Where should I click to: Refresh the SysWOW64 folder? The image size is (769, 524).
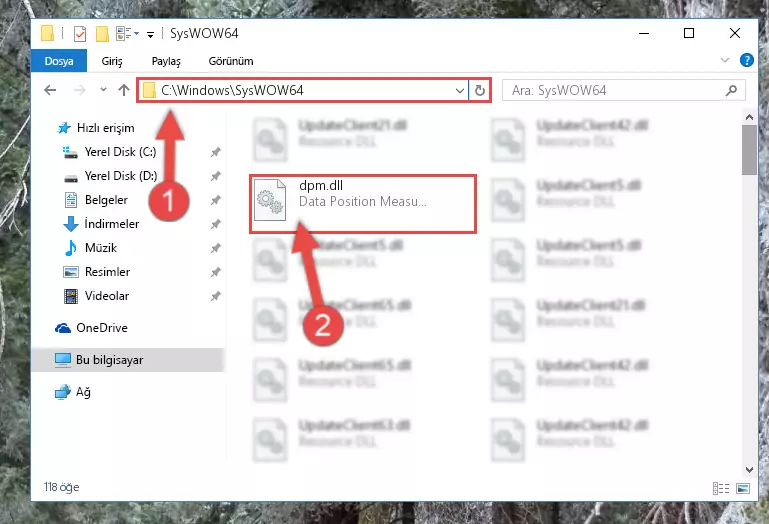480,90
